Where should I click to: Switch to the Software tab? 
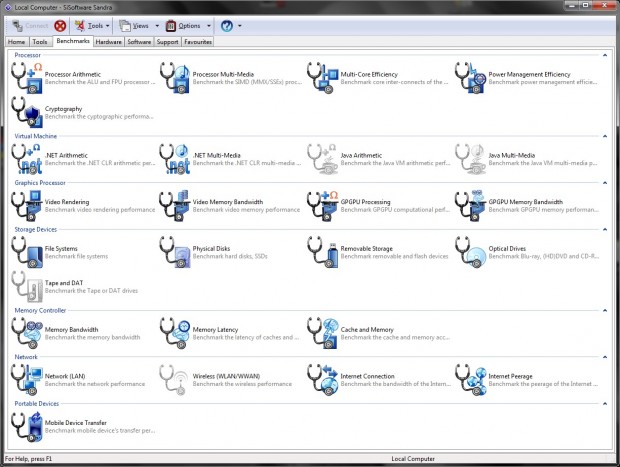139,42
